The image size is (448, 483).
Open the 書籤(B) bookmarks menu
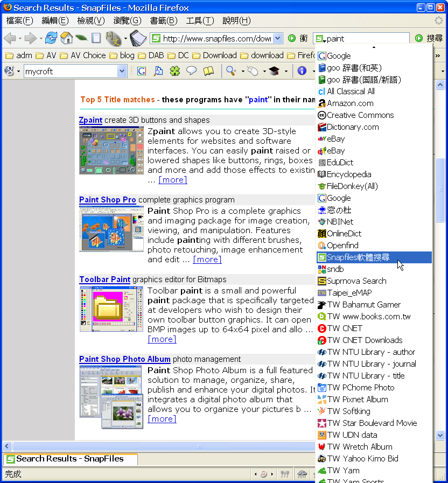click(x=164, y=20)
